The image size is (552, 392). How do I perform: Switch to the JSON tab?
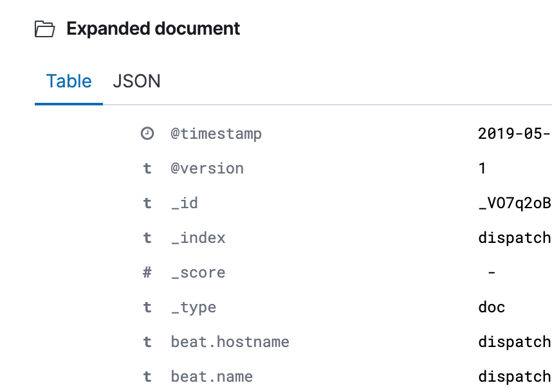136,81
